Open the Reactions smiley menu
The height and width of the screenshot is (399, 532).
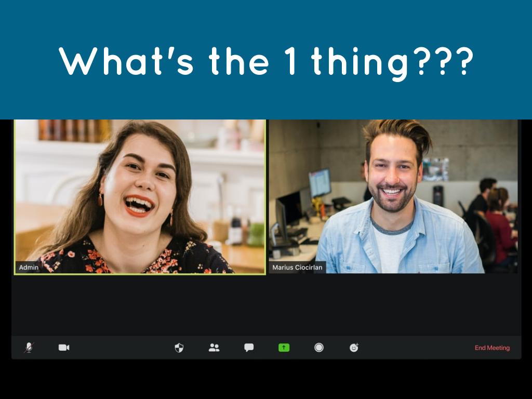click(354, 348)
